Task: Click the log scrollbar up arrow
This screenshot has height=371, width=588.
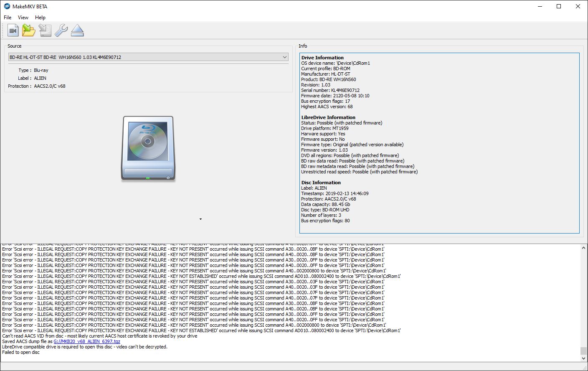Action: pyautogui.click(x=583, y=248)
